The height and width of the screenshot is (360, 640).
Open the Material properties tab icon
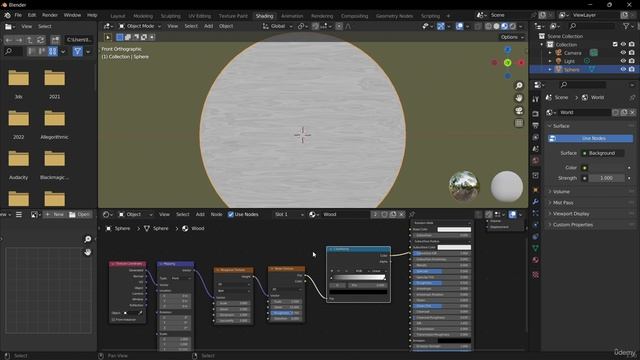(x=536, y=260)
